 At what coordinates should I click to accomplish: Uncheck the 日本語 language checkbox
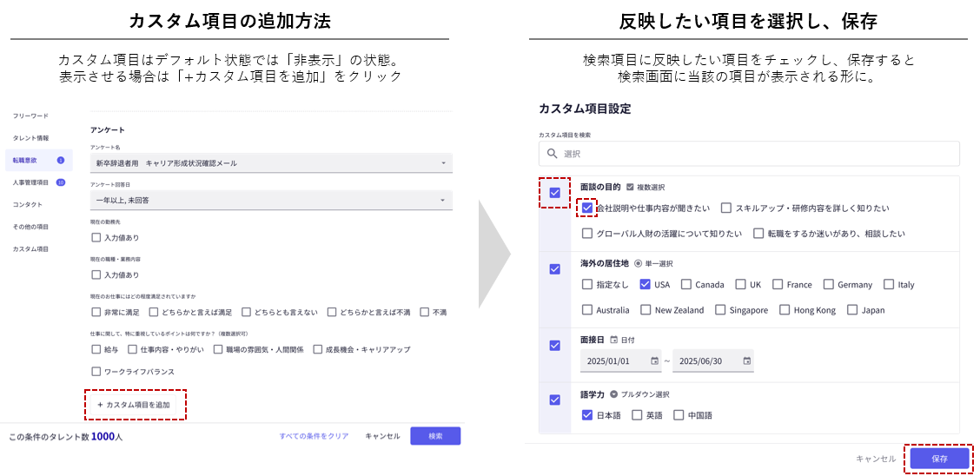coord(587,415)
